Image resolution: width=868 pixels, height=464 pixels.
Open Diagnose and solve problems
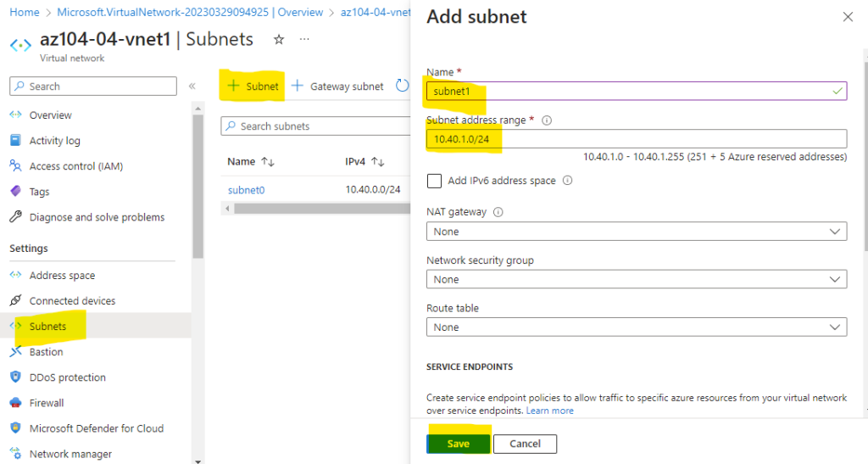[x=97, y=217]
